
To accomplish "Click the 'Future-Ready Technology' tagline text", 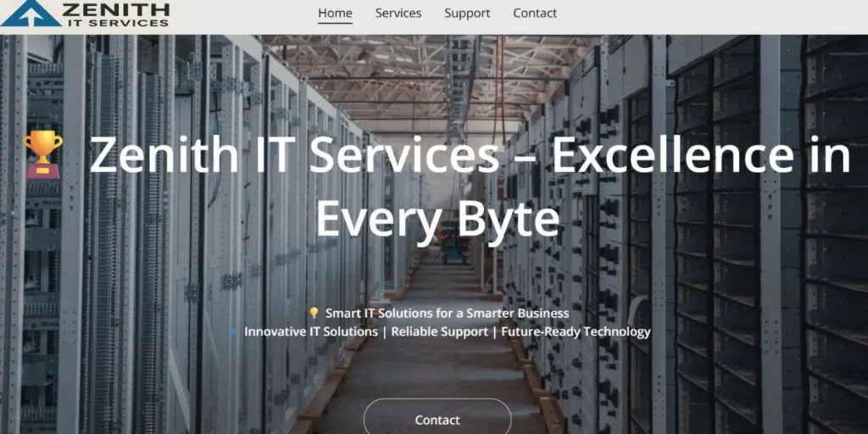I will 576,332.
